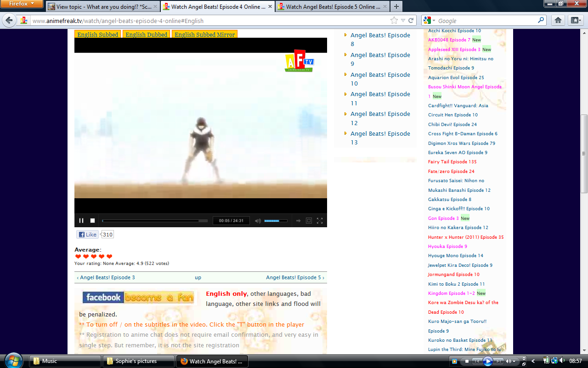The image size is (588, 368).
Task: Click the browser back arrow button
Action: point(9,20)
